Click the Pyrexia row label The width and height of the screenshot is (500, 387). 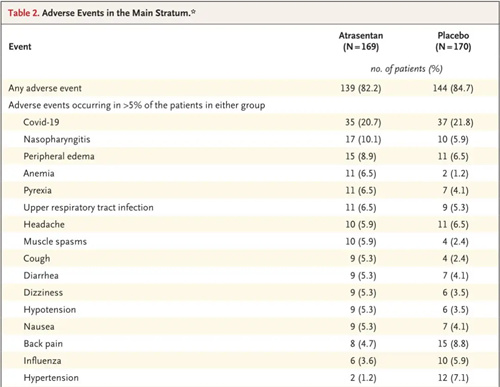[38, 191]
